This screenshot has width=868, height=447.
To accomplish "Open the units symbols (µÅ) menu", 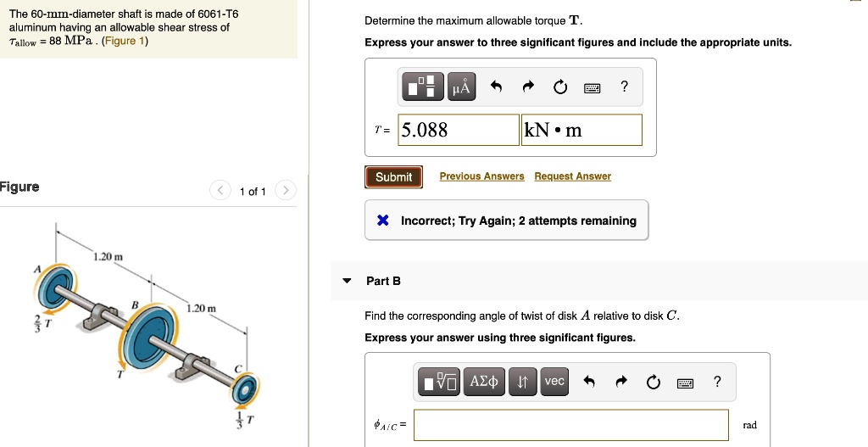I will [460, 87].
